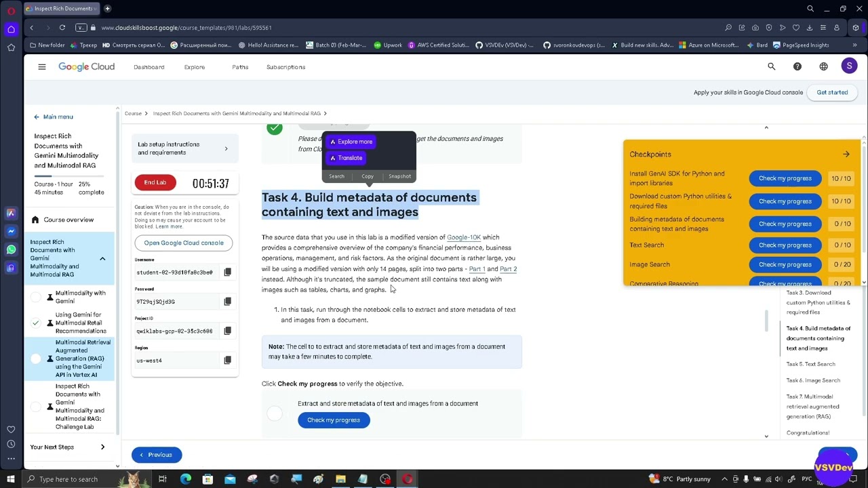Open the Google-10K link
This screenshot has height=488, width=868.
point(464,237)
